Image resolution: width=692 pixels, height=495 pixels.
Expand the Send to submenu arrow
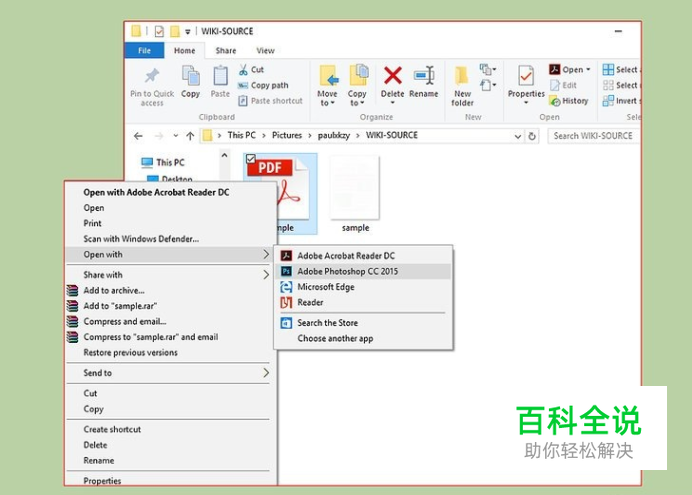pos(266,373)
